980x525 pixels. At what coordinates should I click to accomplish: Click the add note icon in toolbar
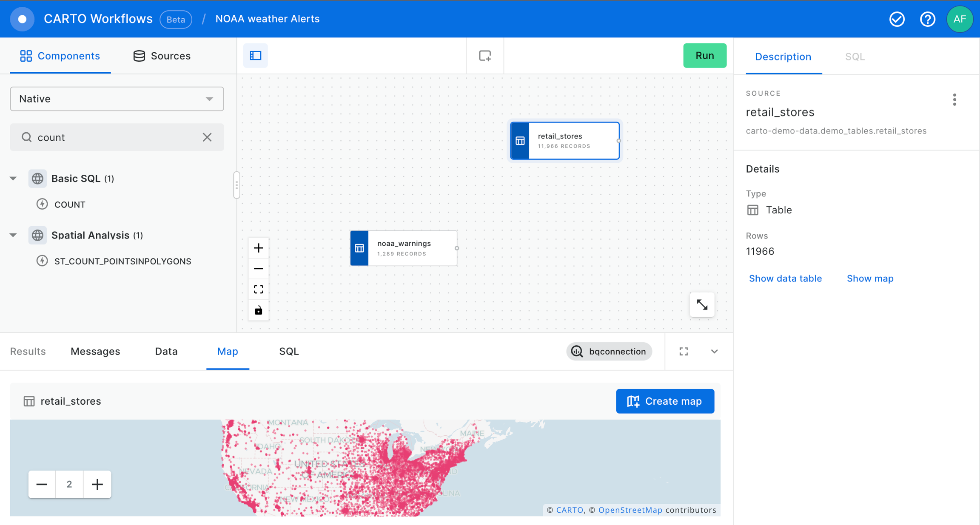tap(485, 56)
